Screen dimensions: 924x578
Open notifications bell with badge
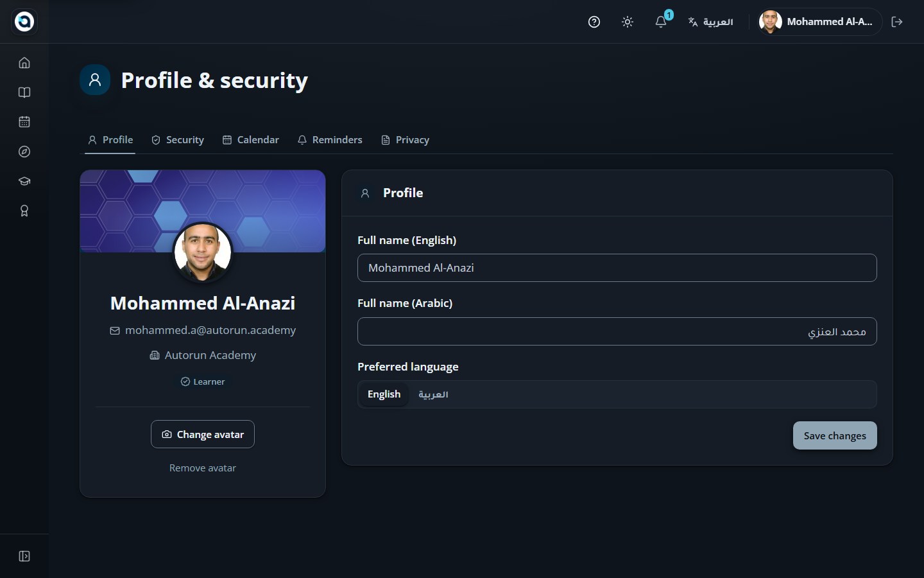pyautogui.click(x=661, y=22)
